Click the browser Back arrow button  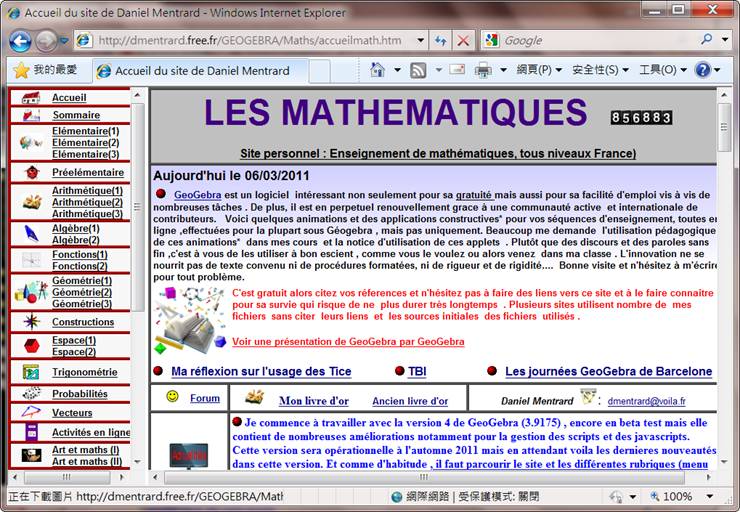click(20, 41)
